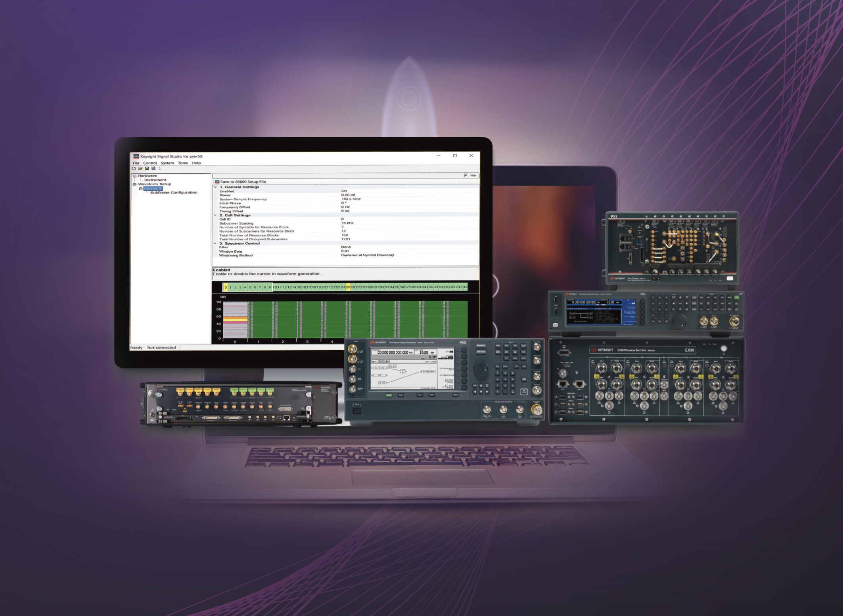Select subframe 0 in the subframe strip
The image size is (843, 616).
pyautogui.click(x=226, y=287)
